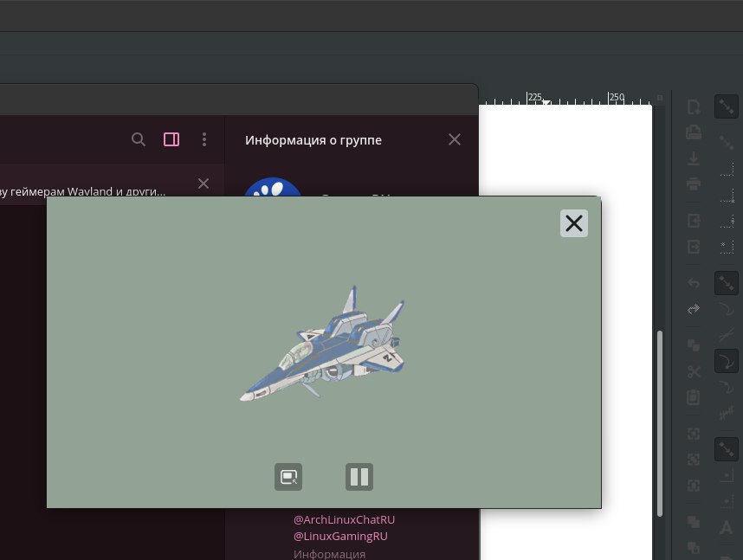Create a new Inkscape document
Screen dimensions: 743x560
coord(694,106)
